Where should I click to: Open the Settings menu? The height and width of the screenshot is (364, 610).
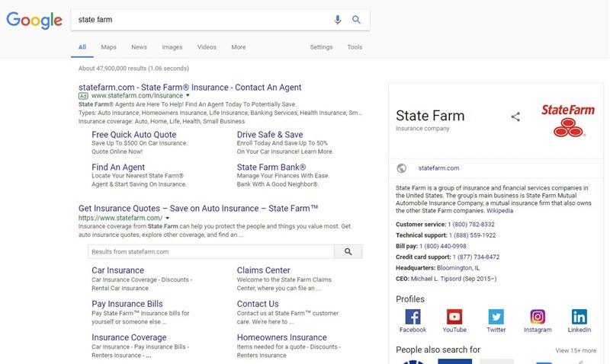click(x=321, y=47)
